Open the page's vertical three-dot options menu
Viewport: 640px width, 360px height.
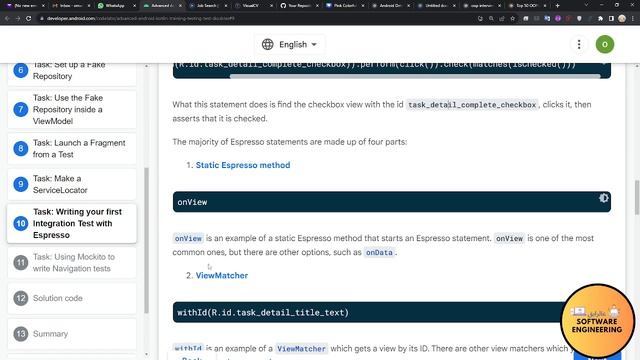coord(579,44)
